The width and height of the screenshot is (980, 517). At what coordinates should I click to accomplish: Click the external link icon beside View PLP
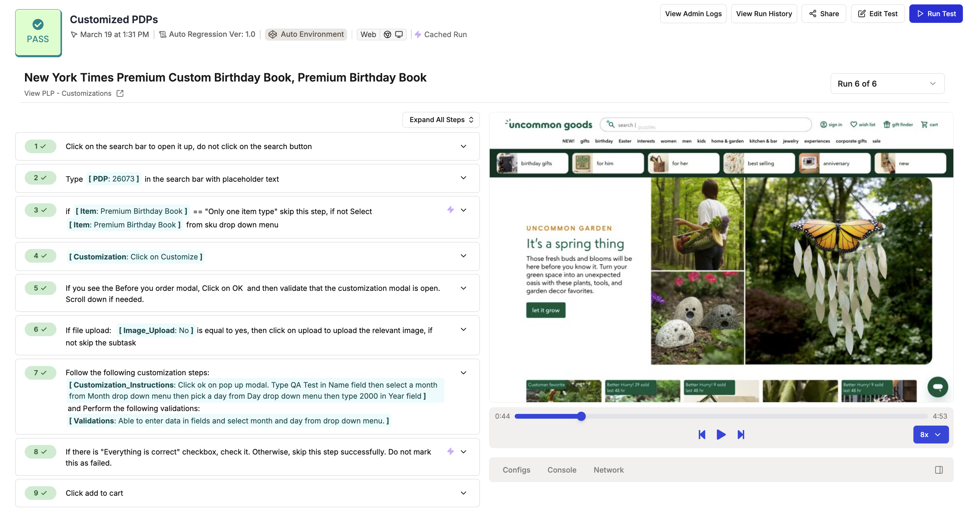pyautogui.click(x=120, y=93)
